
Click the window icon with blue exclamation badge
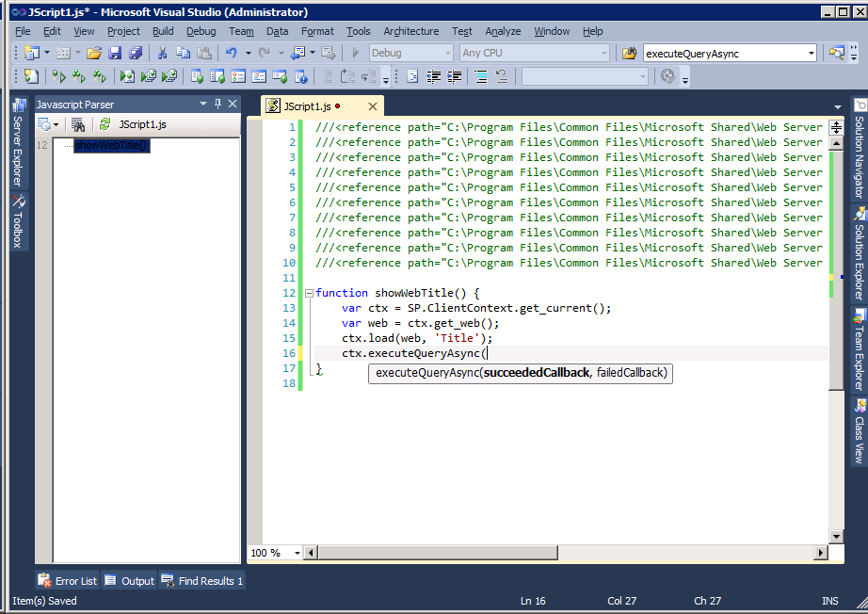coord(300,76)
